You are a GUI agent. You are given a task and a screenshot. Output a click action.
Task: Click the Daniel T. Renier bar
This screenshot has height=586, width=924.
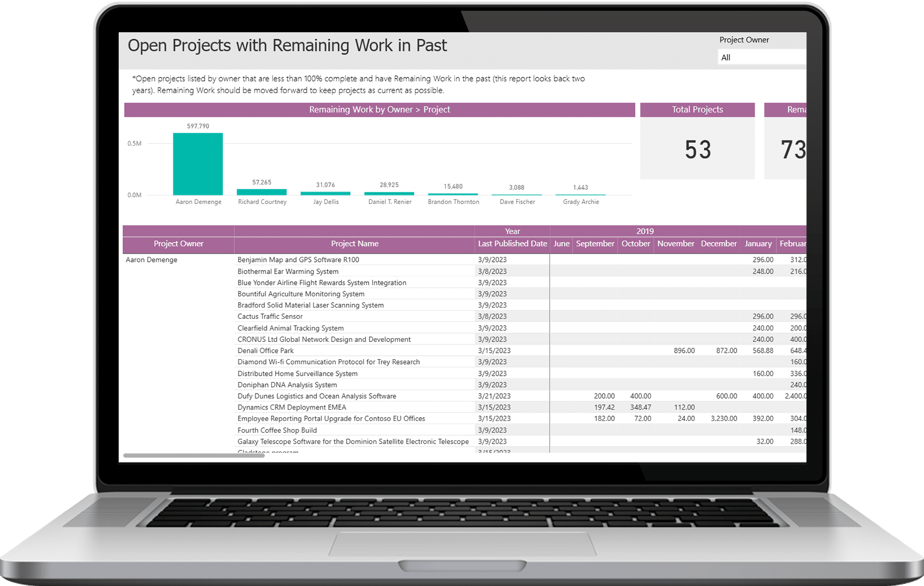tap(389, 193)
